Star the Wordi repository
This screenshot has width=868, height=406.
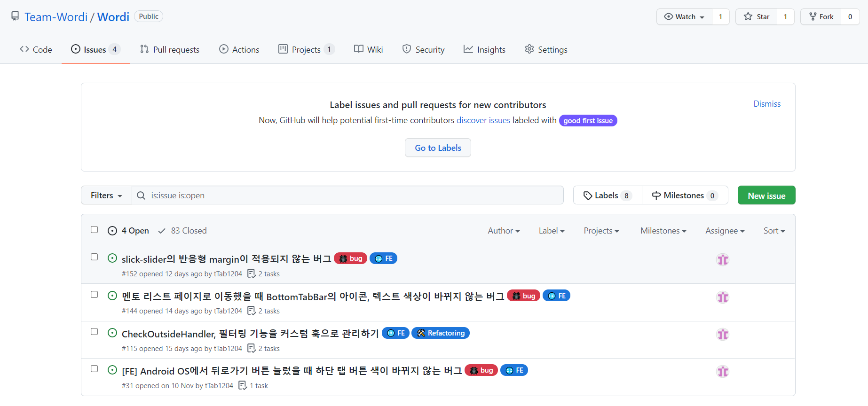(x=756, y=17)
